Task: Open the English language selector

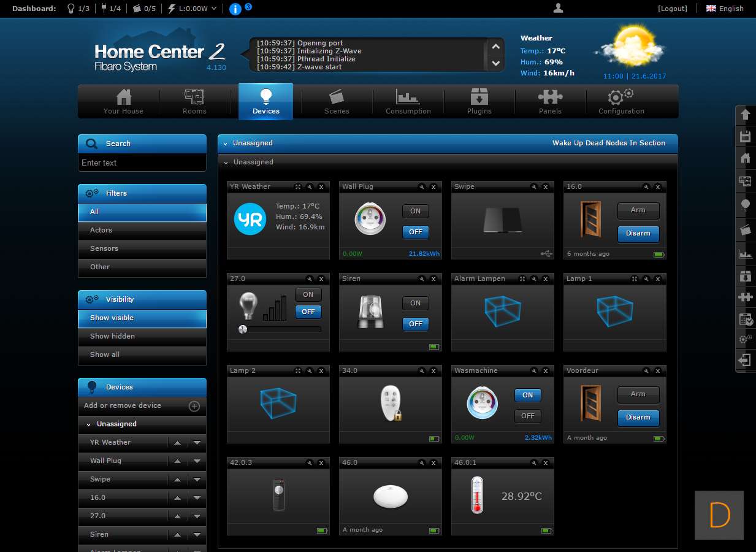Action: point(725,9)
